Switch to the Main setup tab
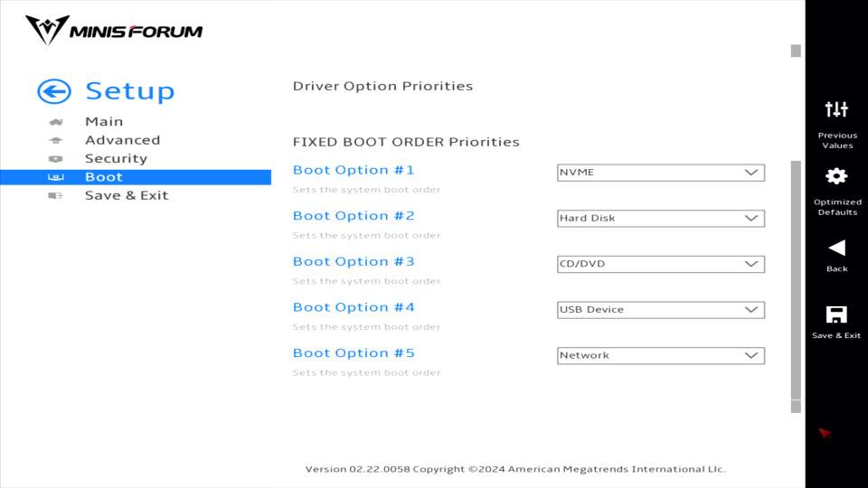Screen dimensions: 868x488 [x=104, y=122]
